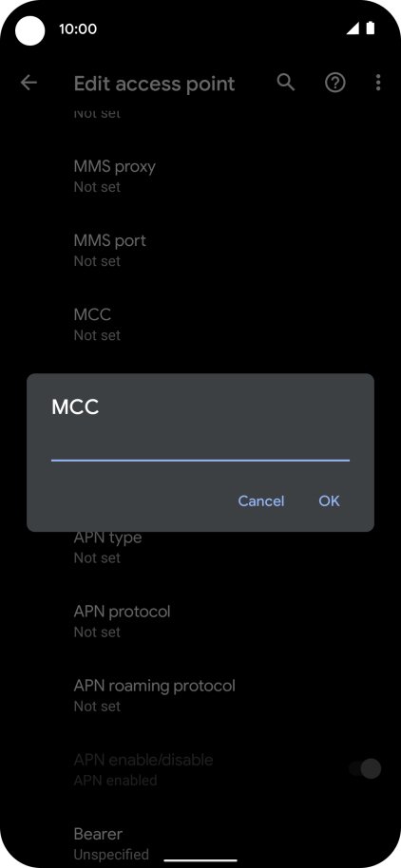Confirm MCC dialog with OK
Image resolution: width=401 pixels, height=868 pixels.
point(329,501)
